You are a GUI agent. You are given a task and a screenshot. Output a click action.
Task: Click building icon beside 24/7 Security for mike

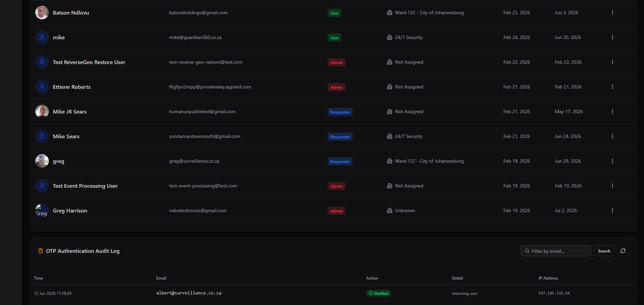point(390,37)
